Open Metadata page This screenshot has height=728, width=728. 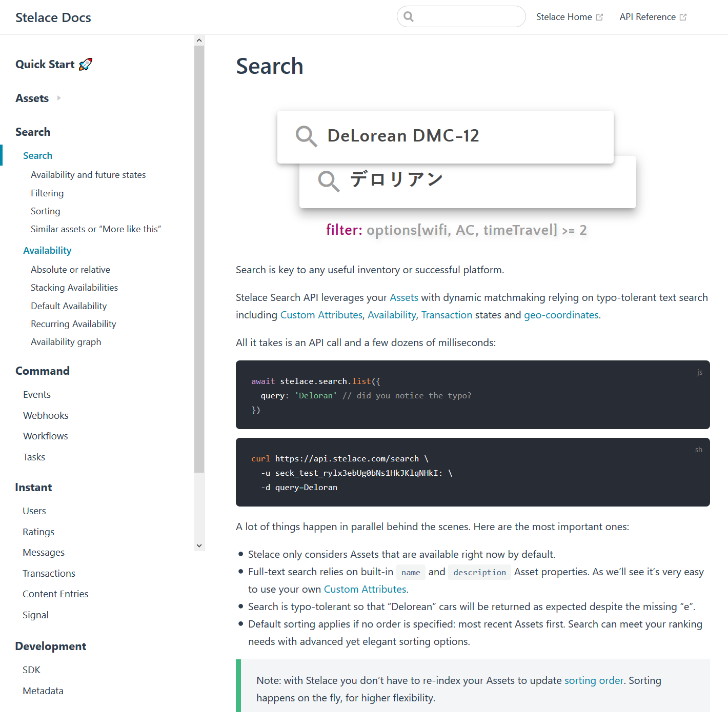click(43, 691)
